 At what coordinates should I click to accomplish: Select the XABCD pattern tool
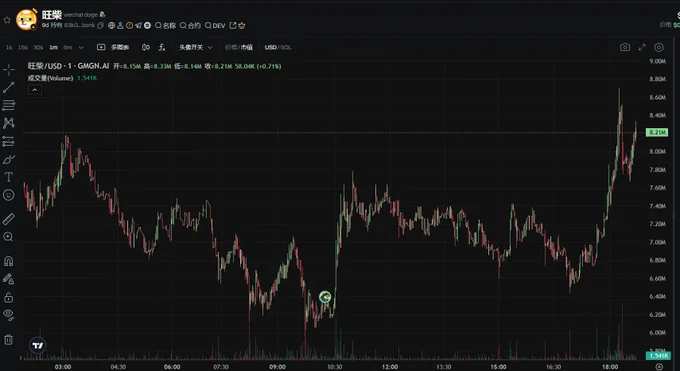pos(9,123)
